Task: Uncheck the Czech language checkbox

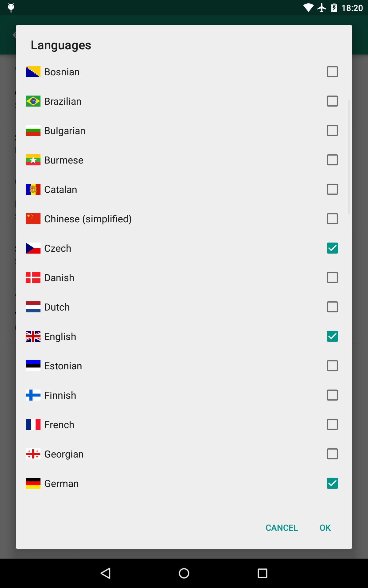Action: (x=332, y=248)
